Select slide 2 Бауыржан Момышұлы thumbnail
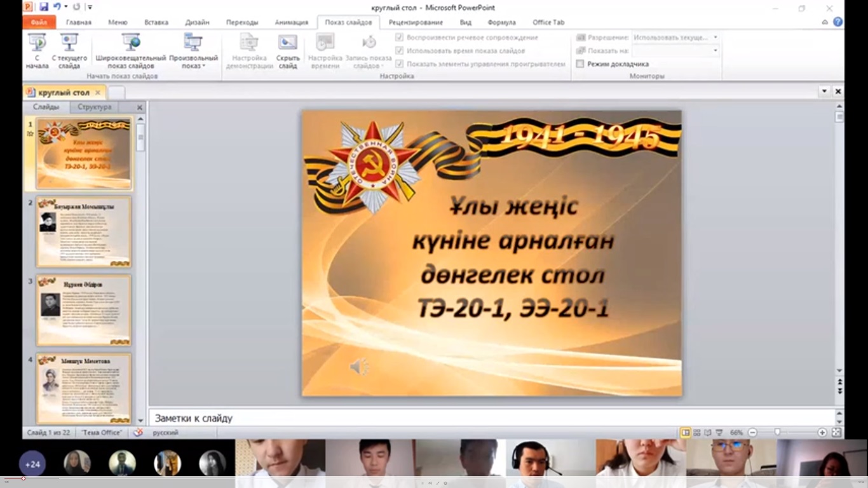 (x=84, y=231)
